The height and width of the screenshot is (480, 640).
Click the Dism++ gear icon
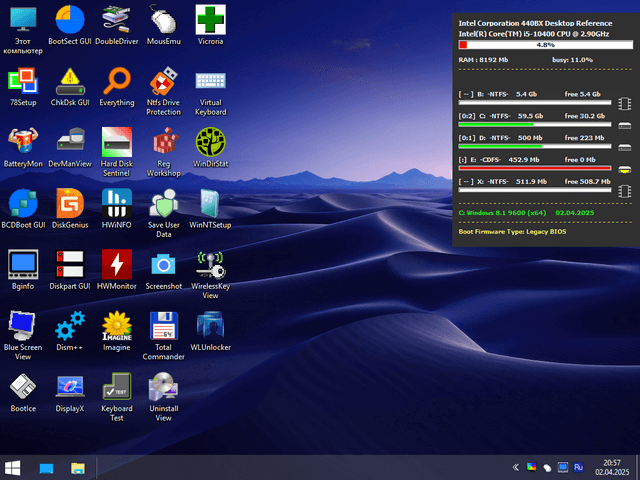click(x=70, y=326)
